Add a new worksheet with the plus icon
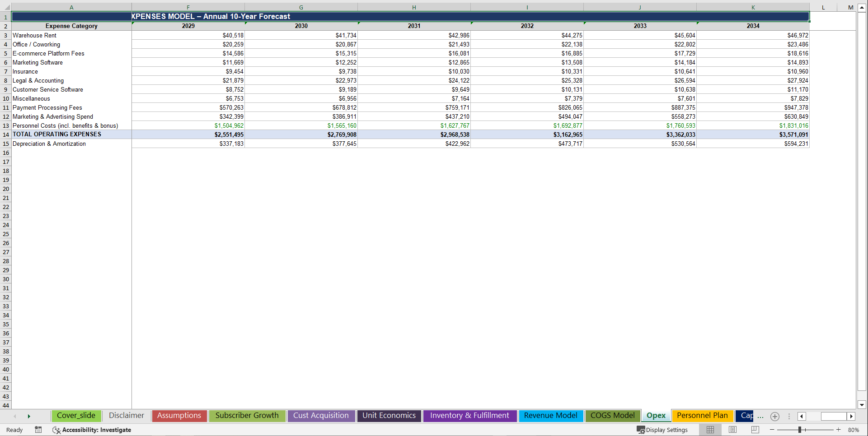Image resolution: width=868 pixels, height=436 pixels. 775,416
